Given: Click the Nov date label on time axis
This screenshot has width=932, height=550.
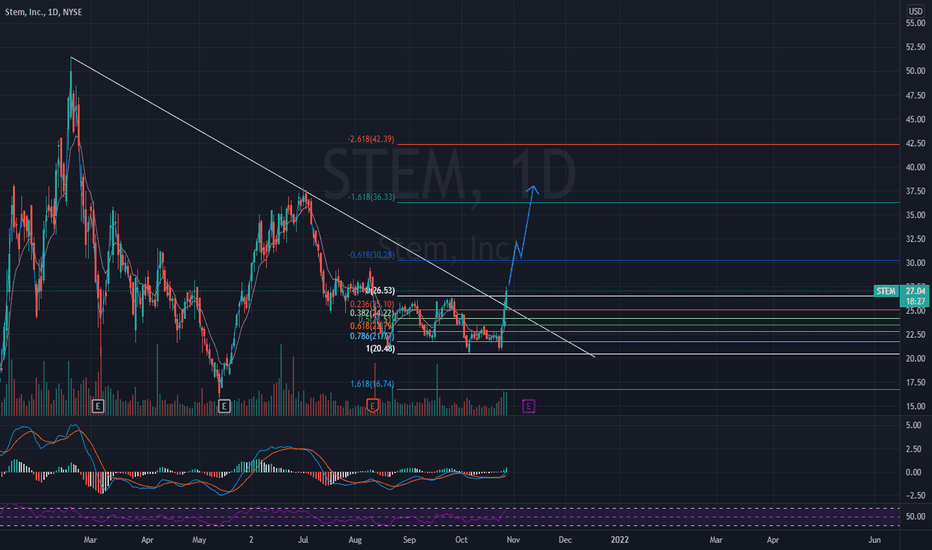Looking at the screenshot, I should [514, 540].
